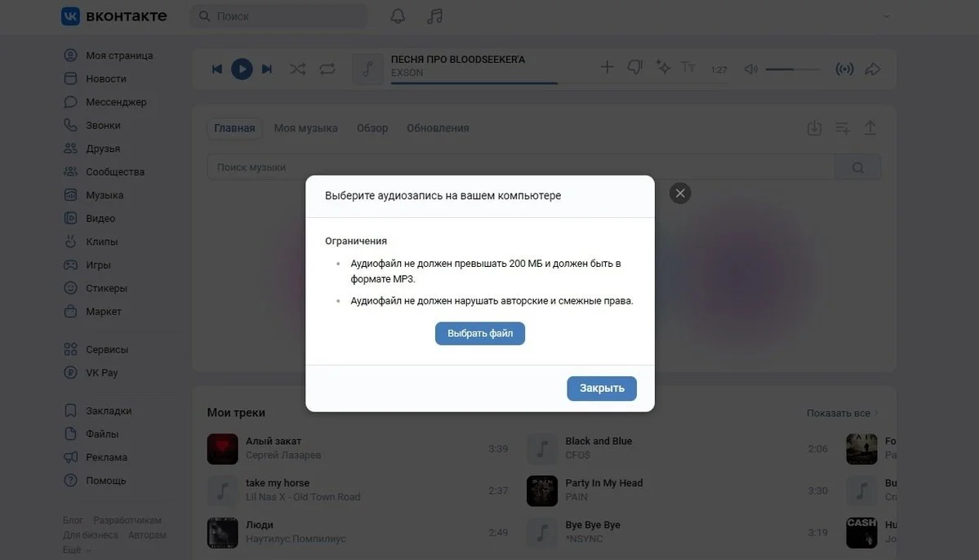Open Звонки in sidebar
This screenshot has width=979, height=560.
pos(92,125)
